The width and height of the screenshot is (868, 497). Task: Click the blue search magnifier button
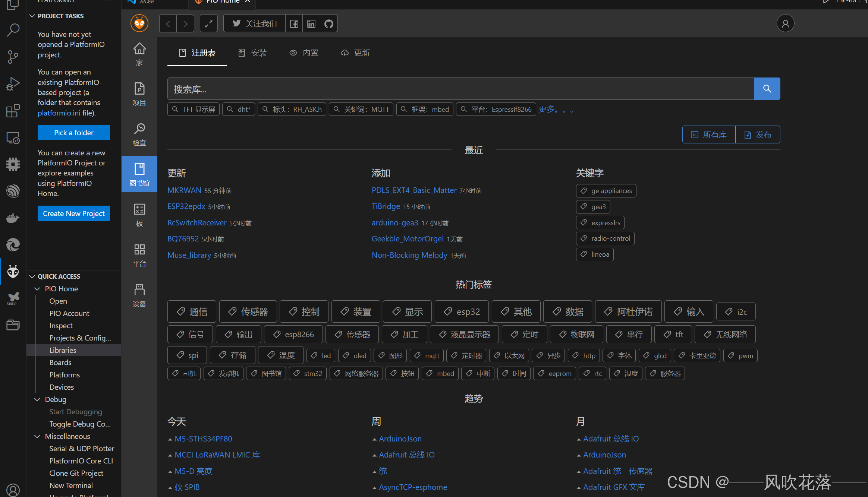click(x=767, y=89)
